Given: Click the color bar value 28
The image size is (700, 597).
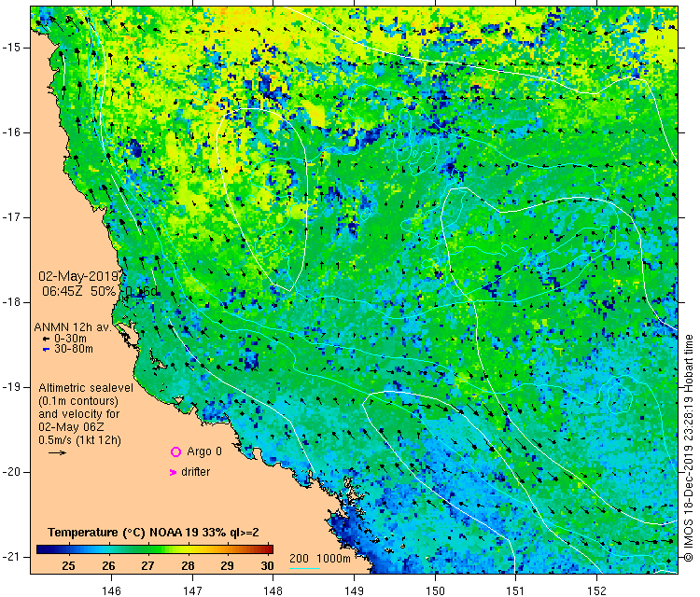Looking at the screenshot, I should click(188, 566).
